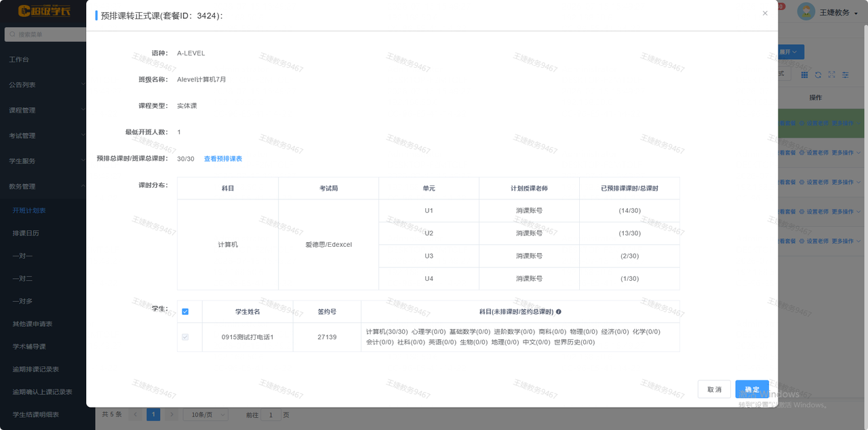This screenshot has height=430, width=868.
Task: Click the 取消 cancel button
Action: [714, 389]
